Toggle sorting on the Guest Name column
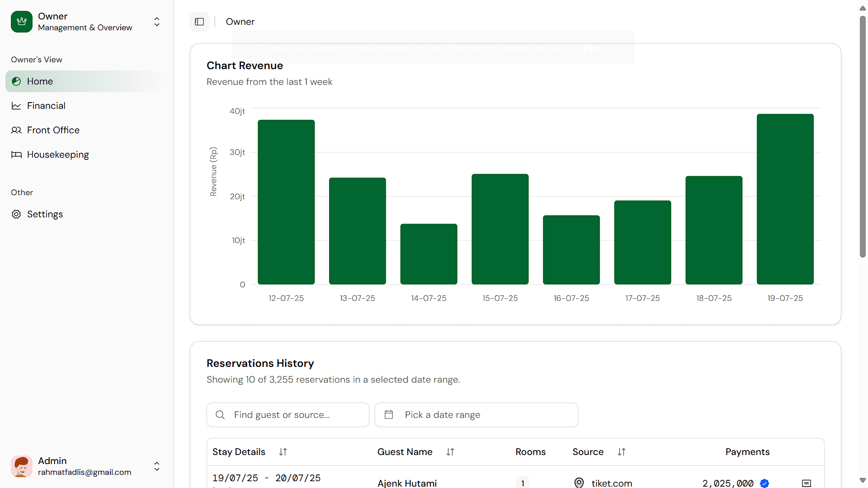Screen dimensions: 868x488 (450, 452)
